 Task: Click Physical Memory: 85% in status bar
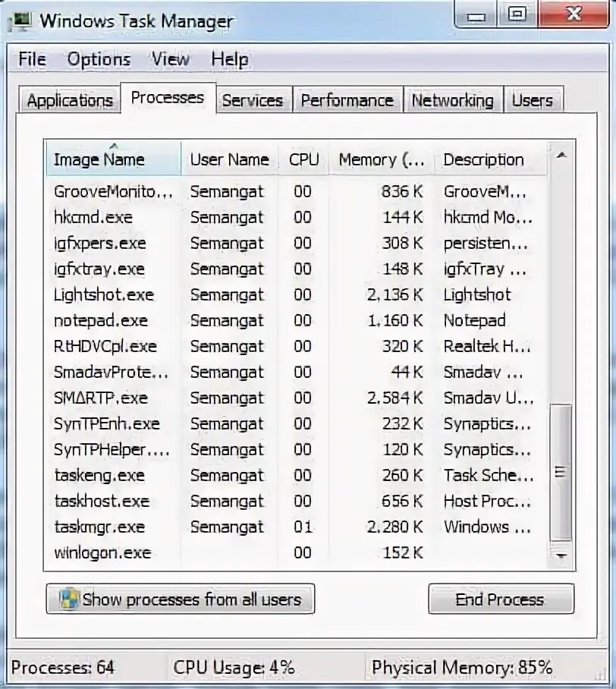462,668
